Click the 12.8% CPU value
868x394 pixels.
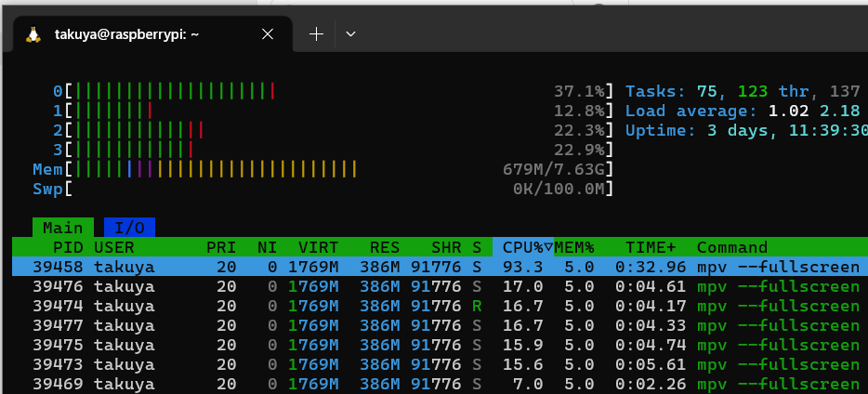coord(579,111)
